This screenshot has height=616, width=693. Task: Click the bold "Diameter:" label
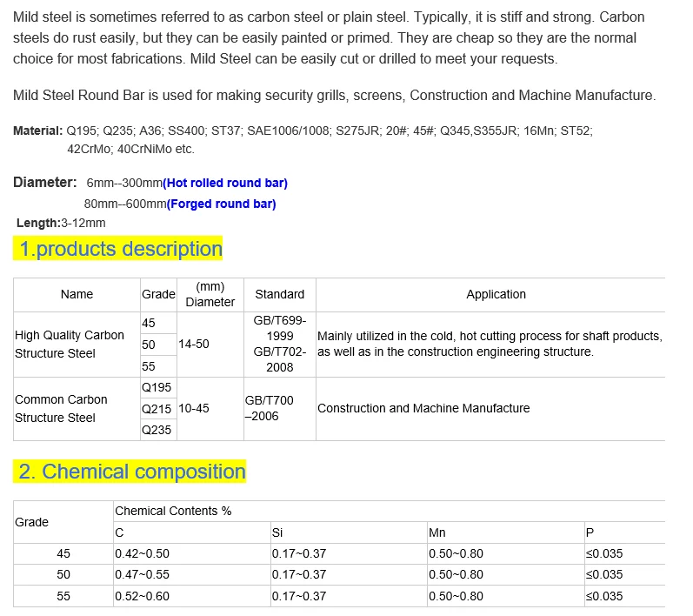[45, 183]
